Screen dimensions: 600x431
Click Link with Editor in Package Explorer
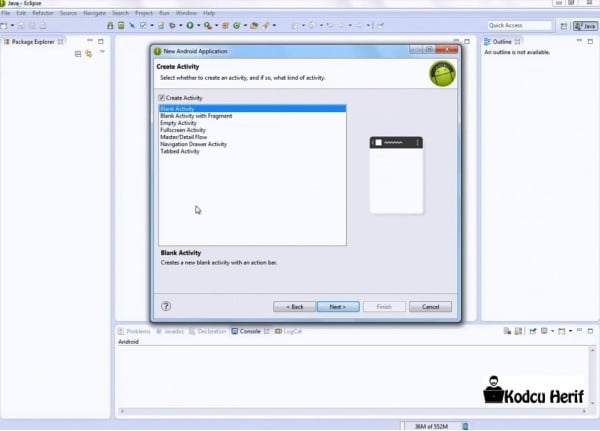coord(89,54)
